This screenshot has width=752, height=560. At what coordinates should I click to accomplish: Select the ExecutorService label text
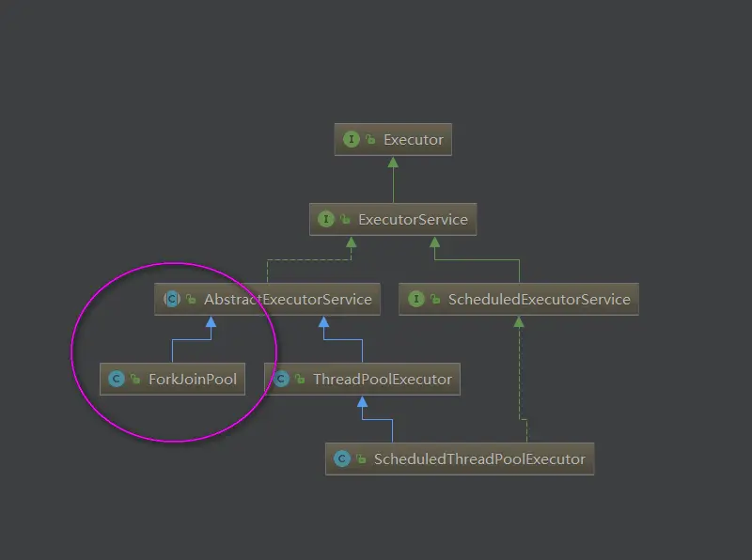point(413,219)
